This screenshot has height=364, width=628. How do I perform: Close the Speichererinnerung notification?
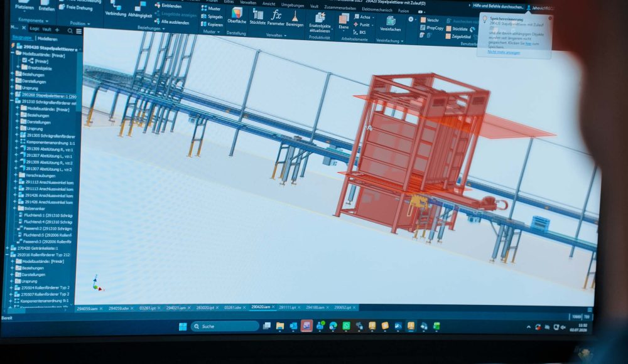coord(550,18)
